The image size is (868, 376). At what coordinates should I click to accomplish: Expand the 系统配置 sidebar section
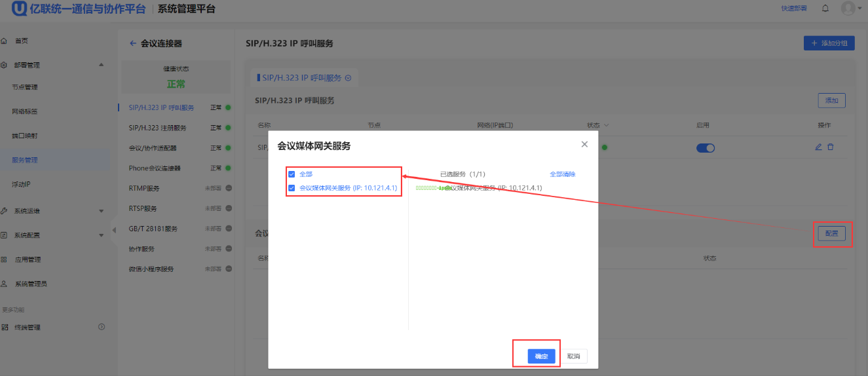pyautogui.click(x=101, y=235)
